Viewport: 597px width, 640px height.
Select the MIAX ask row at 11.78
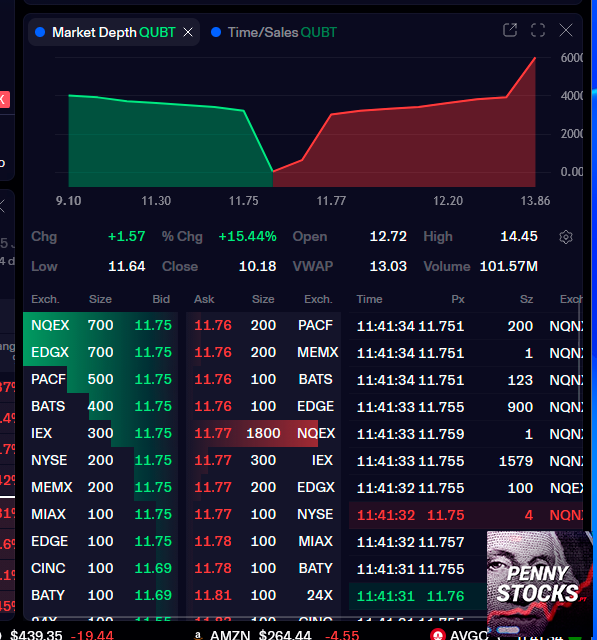point(264,541)
